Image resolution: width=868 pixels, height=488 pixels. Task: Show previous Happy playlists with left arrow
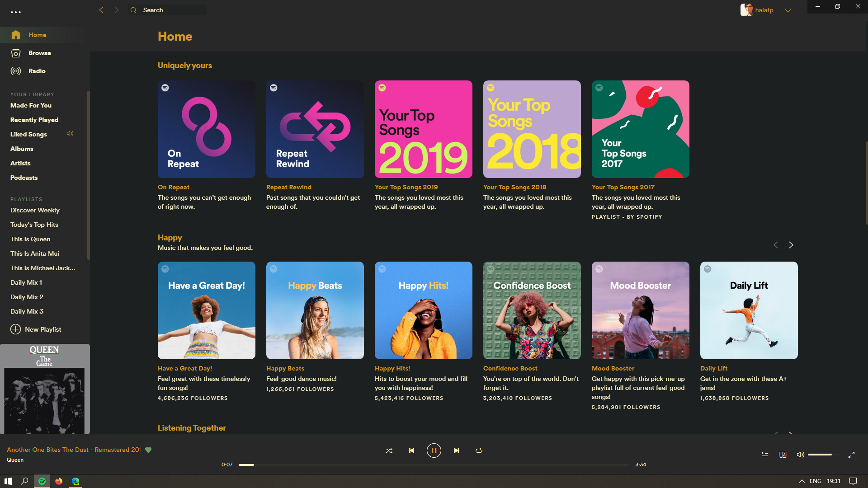tap(776, 245)
